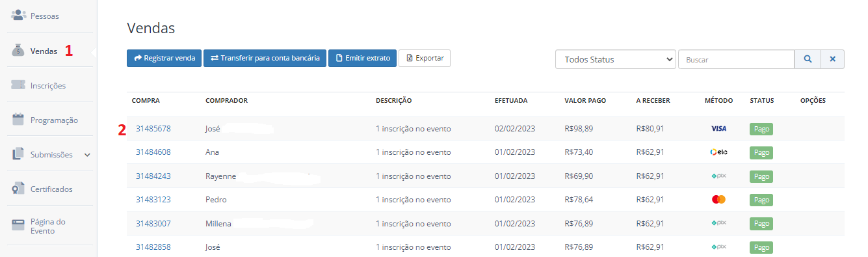Click the Visa logo in José's 31485678 row
Image resolution: width=868 pixels, height=257 pixels.
pyautogui.click(x=718, y=129)
